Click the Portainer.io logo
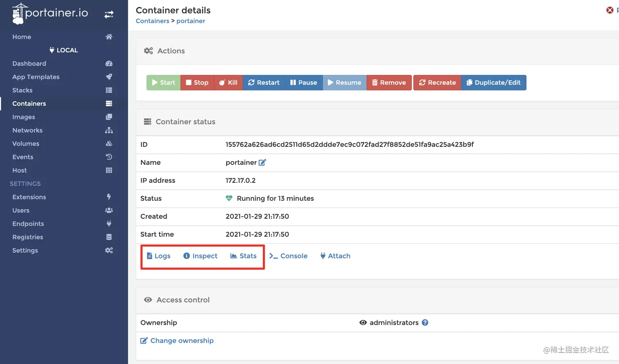 (50, 13)
